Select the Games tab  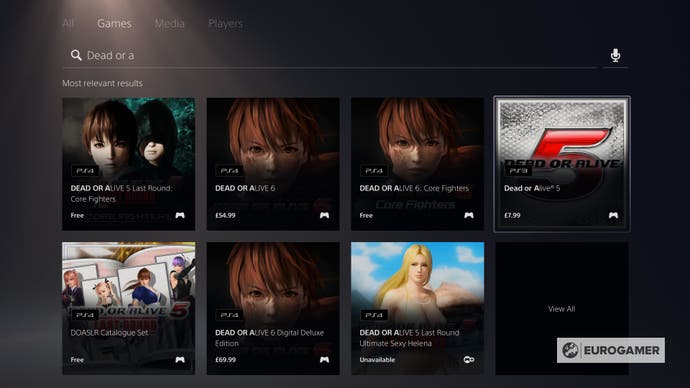point(114,23)
